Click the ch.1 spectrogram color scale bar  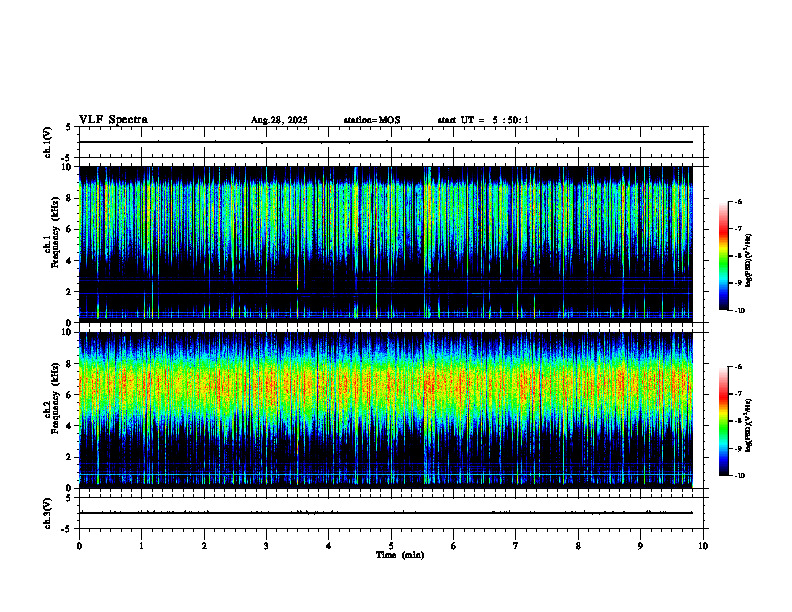point(724,256)
